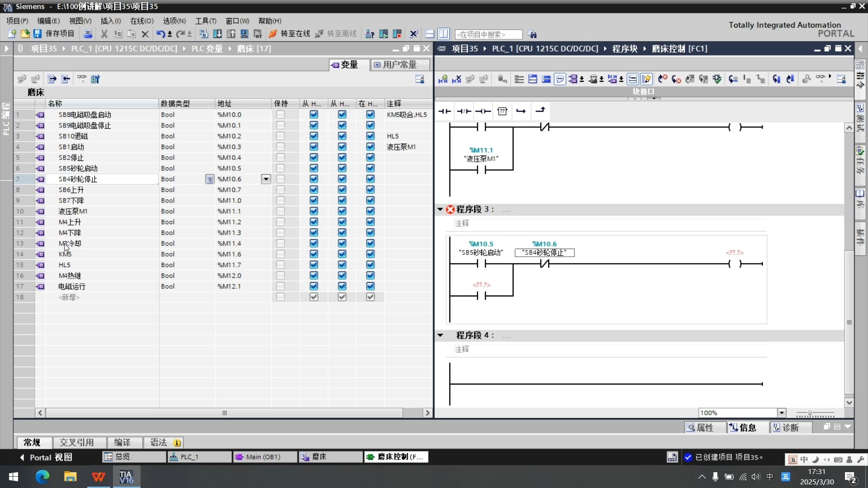The width and height of the screenshot is (868, 488).
Task: Insert an empty box instruction
Action: [502, 111]
